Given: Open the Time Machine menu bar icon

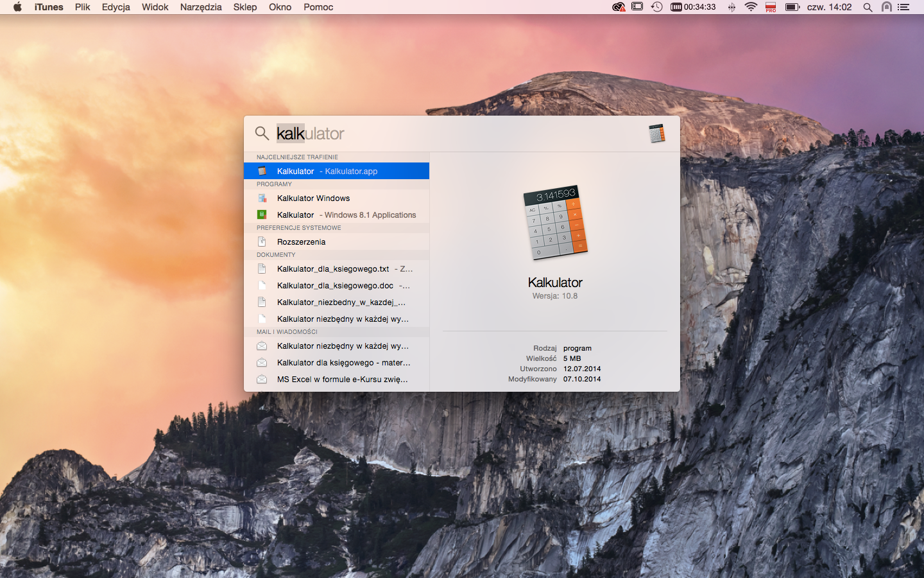Looking at the screenshot, I should (656, 7).
